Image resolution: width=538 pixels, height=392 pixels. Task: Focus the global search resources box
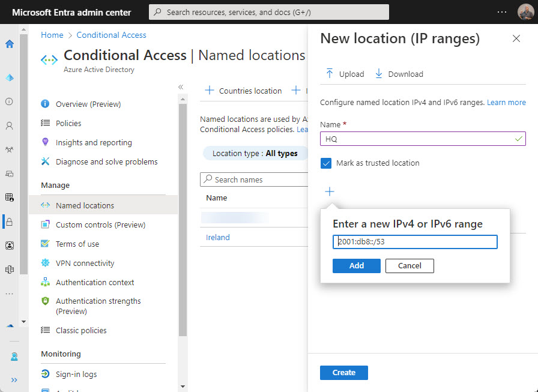pyautogui.click(x=269, y=12)
